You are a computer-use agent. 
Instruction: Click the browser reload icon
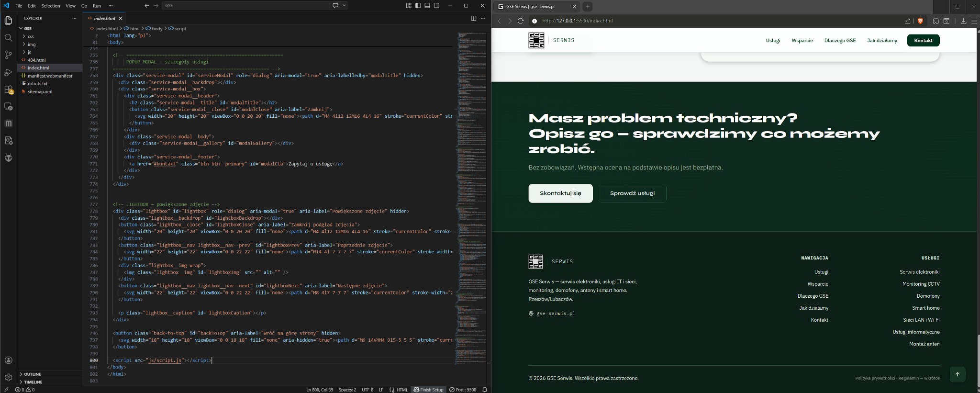pos(521,21)
